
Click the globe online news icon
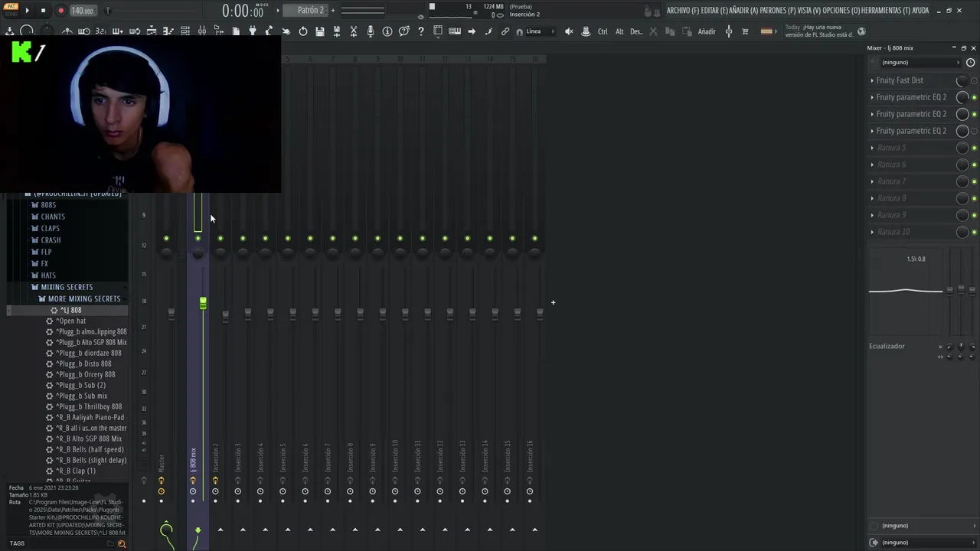tap(861, 31)
